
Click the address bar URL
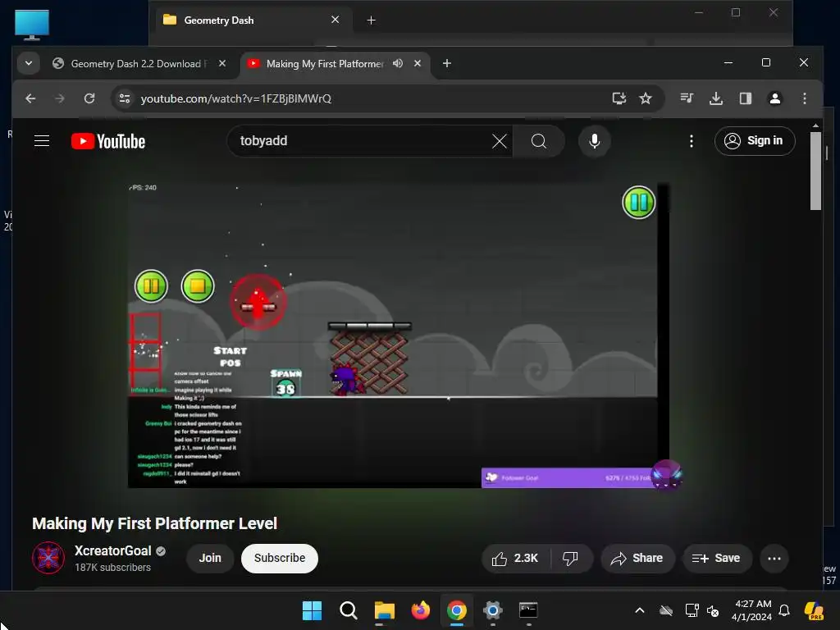coord(235,98)
